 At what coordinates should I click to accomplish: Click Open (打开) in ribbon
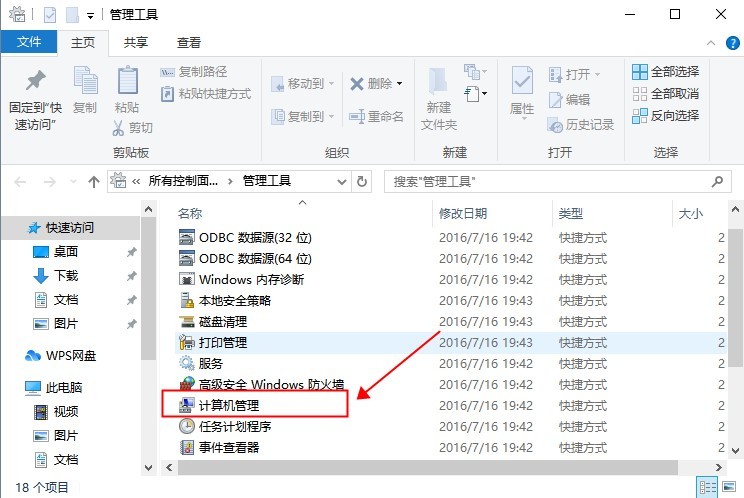(x=574, y=74)
